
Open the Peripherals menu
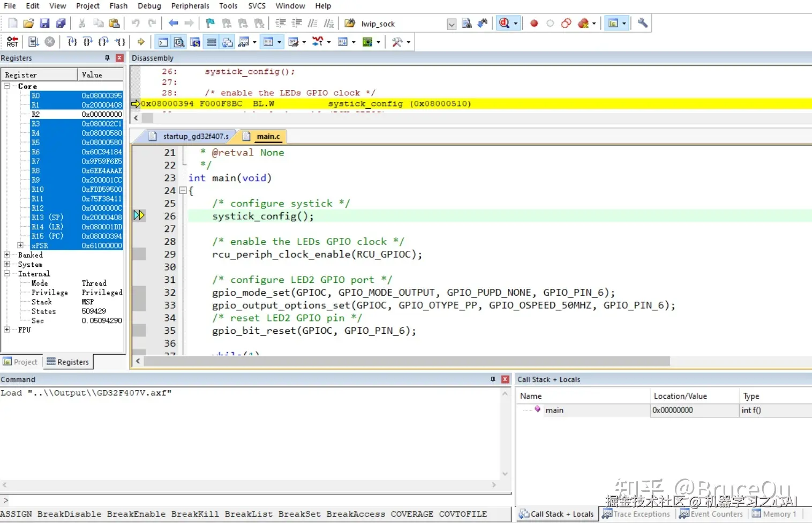pos(190,6)
